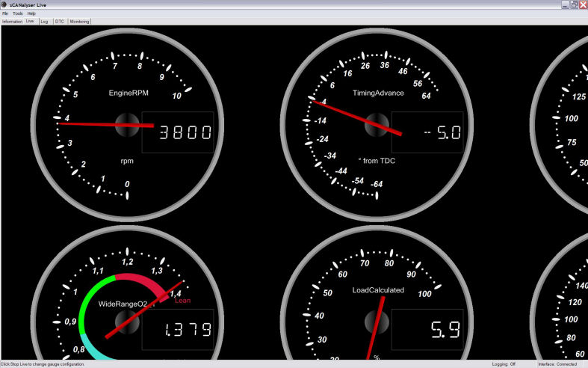Go to the Monitoring tab

coord(79,22)
